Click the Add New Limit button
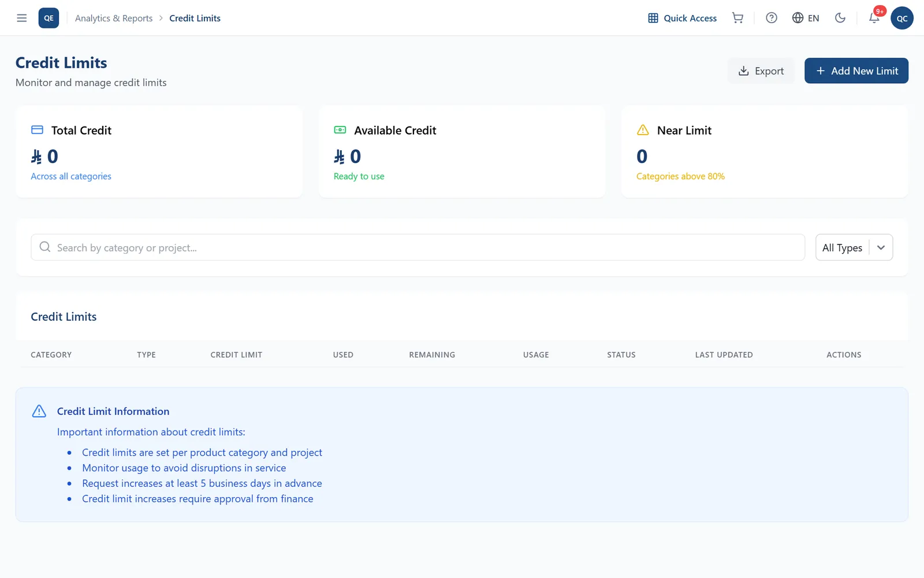This screenshot has width=924, height=578. [x=856, y=71]
